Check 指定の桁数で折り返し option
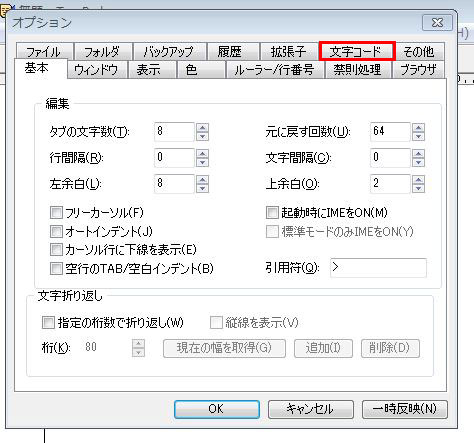Screen dimensions: 474x443 coord(48,322)
